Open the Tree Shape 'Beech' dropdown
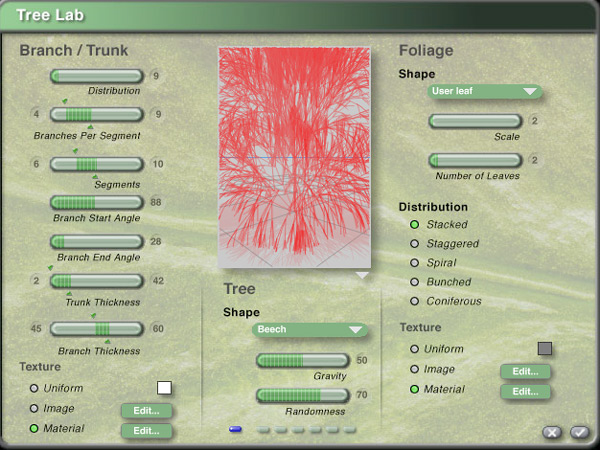Screen dimensions: 600x450 pos(310,329)
